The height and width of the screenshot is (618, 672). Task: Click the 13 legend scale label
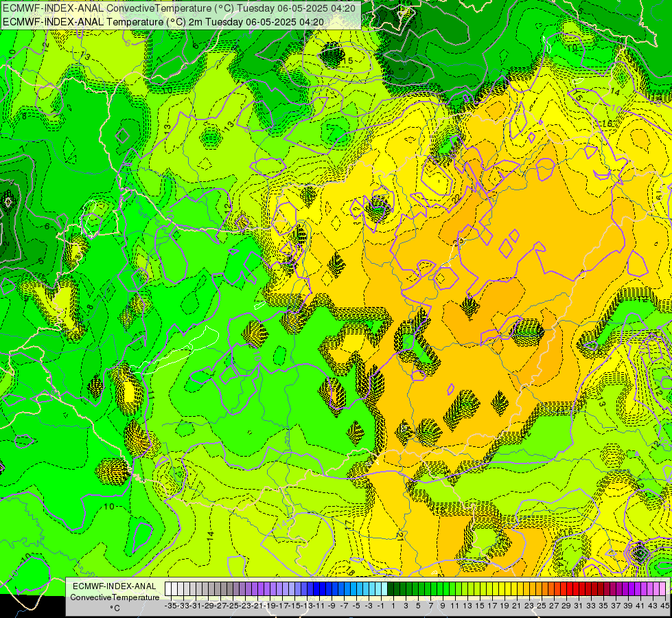click(467, 606)
